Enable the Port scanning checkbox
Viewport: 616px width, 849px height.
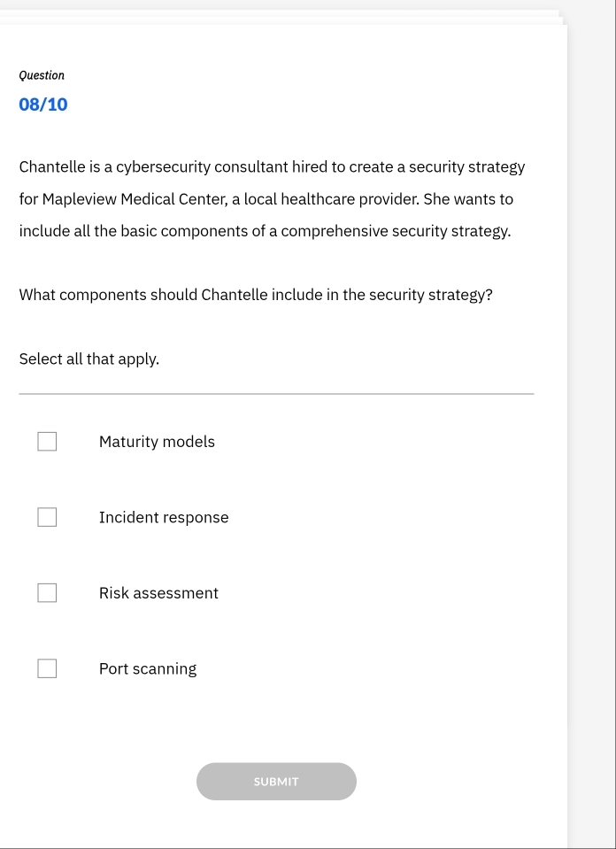[x=47, y=669]
